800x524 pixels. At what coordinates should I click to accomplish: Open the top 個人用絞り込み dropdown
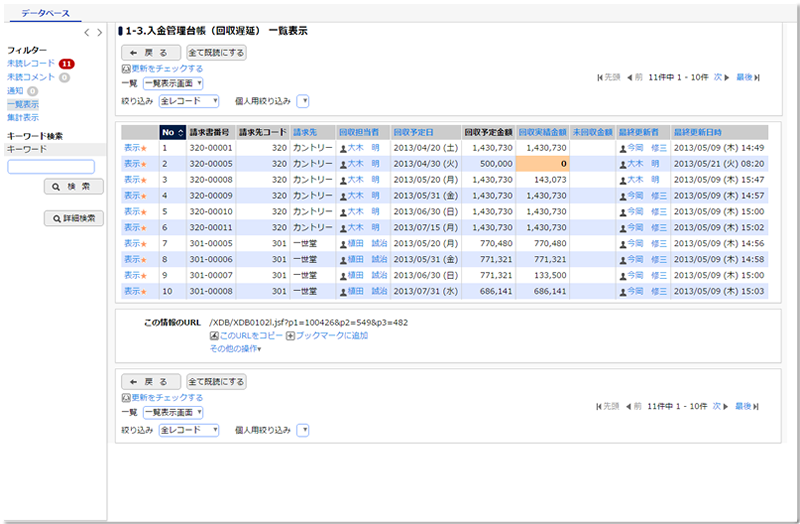click(303, 101)
